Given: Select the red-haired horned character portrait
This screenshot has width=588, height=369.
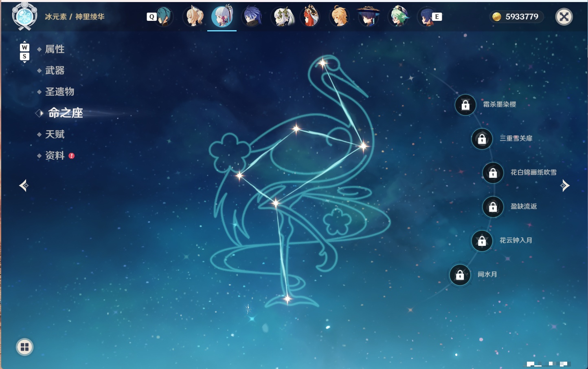Looking at the screenshot, I should coord(310,17).
